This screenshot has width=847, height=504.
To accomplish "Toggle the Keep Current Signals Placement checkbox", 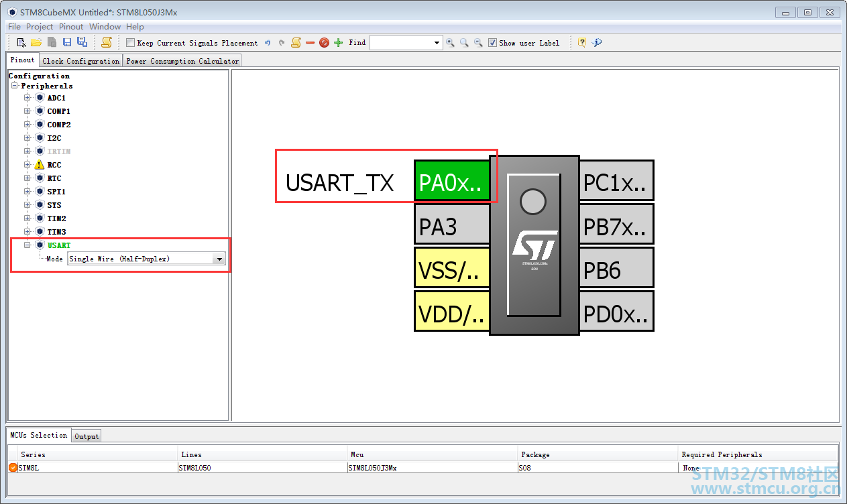I will point(130,42).
